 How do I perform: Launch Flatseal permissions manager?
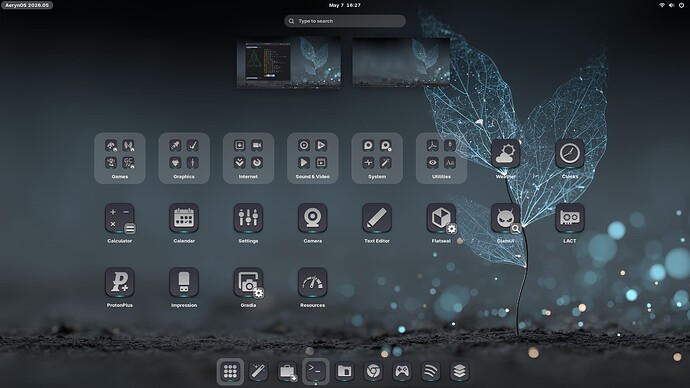[441, 218]
